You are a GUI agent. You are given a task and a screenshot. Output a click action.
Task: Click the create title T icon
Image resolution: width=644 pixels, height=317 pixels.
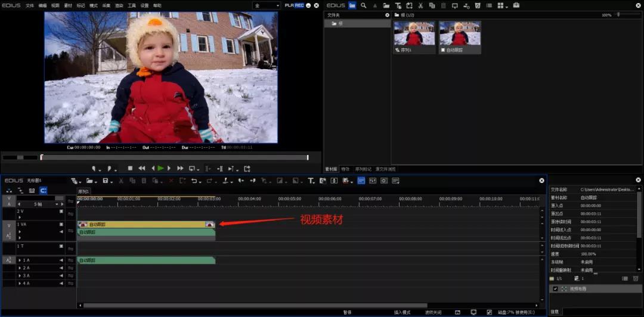(311, 181)
